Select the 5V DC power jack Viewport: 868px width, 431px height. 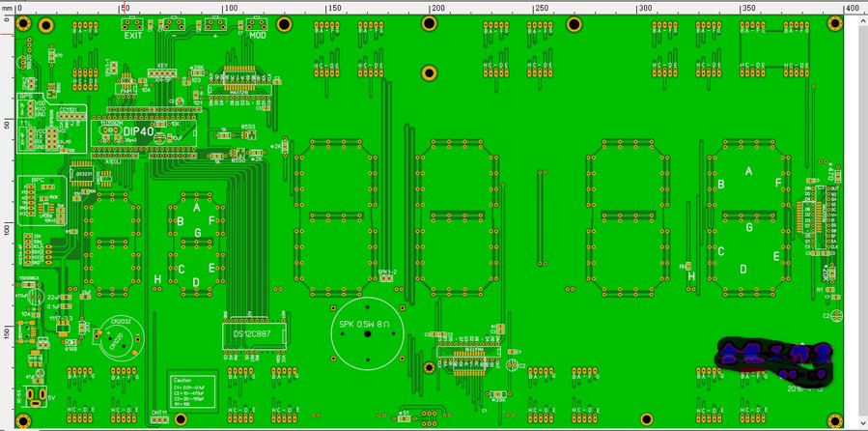pyautogui.click(x=40, y=396)
